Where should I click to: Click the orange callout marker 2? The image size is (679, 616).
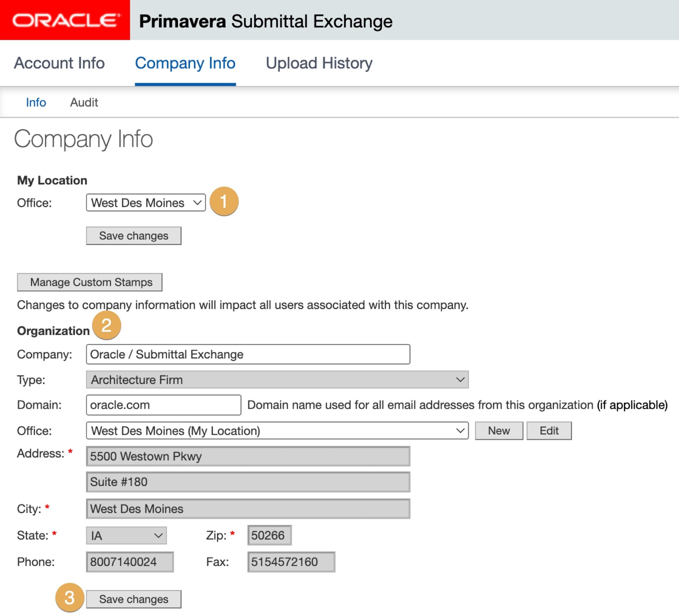106,325
